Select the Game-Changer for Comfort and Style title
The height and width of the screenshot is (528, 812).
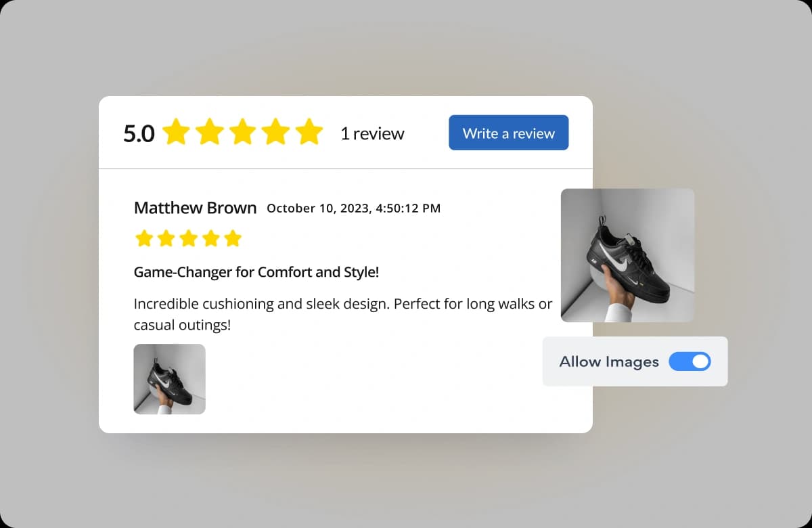(256, 272)
